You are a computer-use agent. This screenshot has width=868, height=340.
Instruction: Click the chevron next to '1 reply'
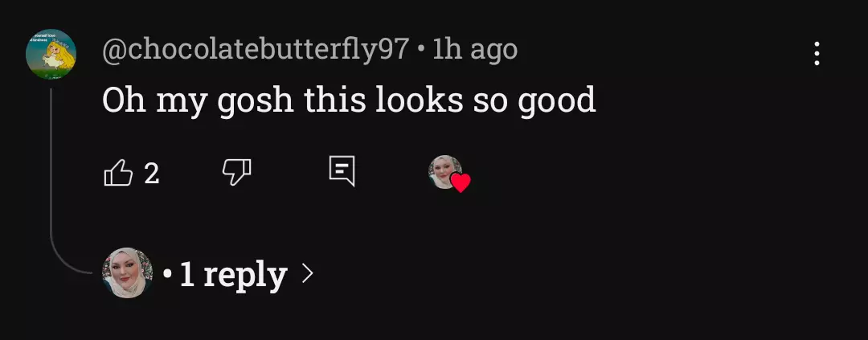(x=307, y=273)
